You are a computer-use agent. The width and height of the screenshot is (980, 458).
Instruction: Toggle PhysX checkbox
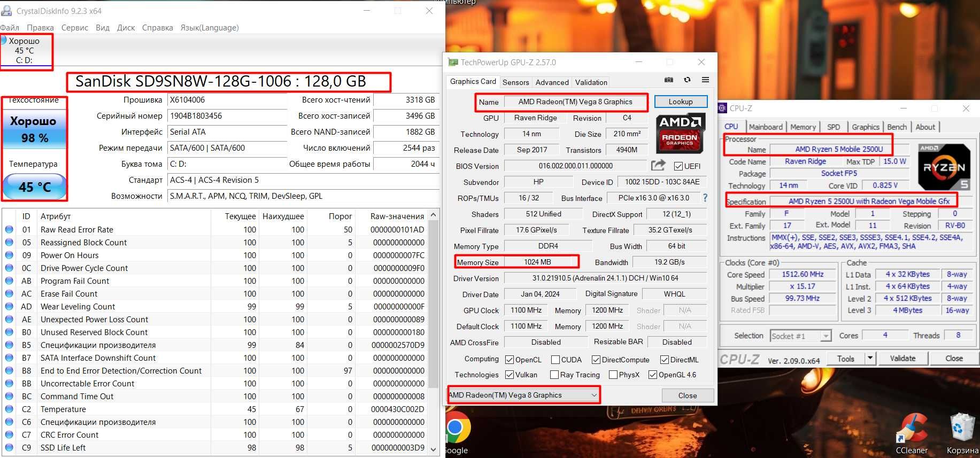point(613,375)
